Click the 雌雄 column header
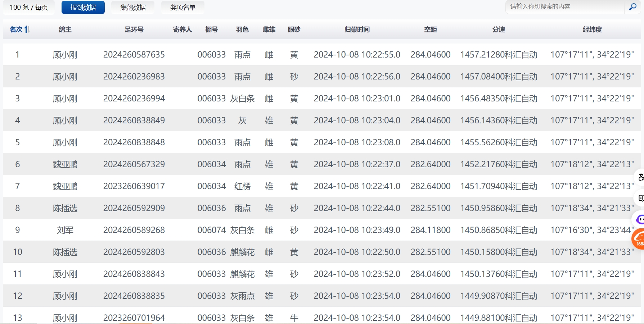This screenshot has width=644, height=324. 269,29
